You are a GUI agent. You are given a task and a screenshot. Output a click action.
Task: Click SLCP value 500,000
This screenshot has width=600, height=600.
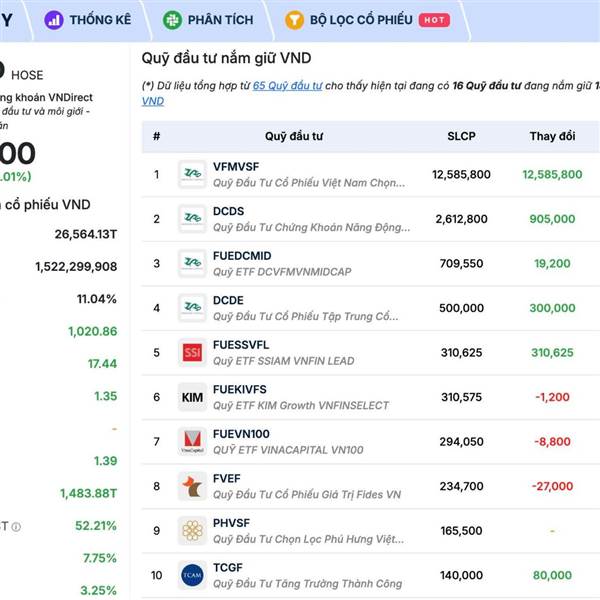click(461, 308)
